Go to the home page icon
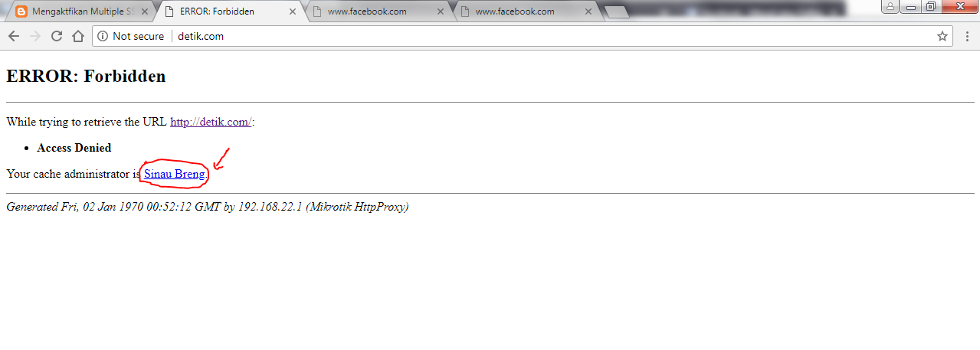The width and height of the screenshot is (980, 350). pos(77,36)
